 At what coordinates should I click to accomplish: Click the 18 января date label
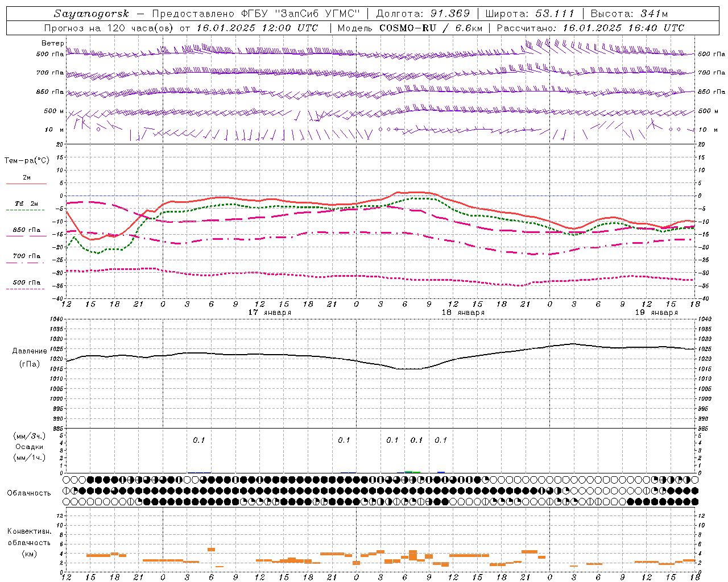coord(463,313)
